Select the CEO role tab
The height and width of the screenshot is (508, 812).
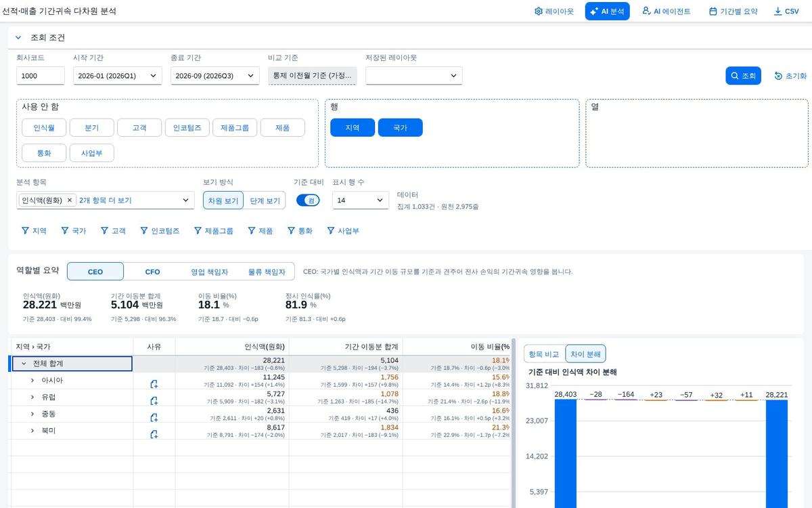pos(95,272)
